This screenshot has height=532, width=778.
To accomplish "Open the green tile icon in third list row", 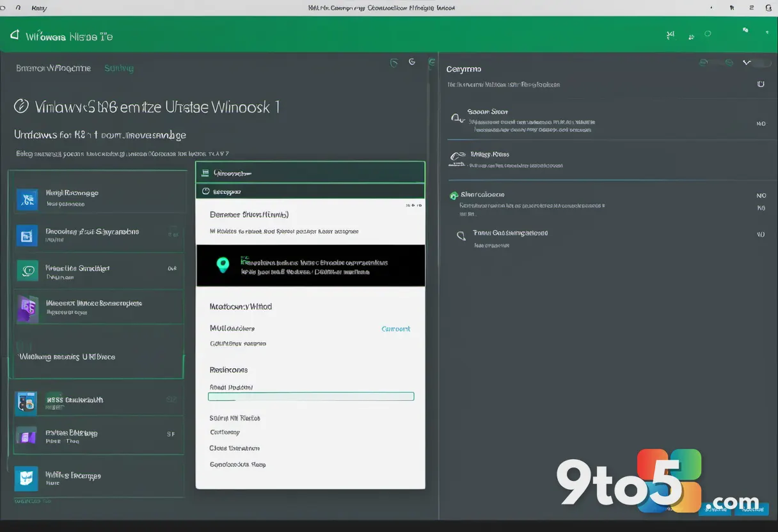I will click(27, 271).
